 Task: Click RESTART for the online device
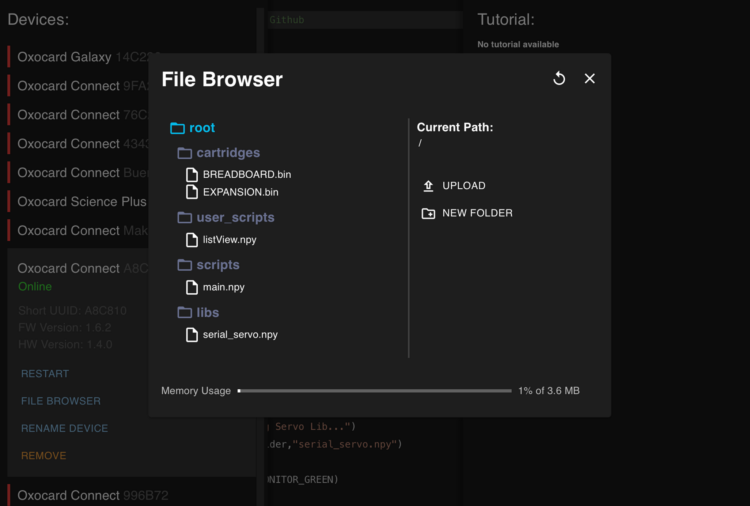(x=45, y=374)
